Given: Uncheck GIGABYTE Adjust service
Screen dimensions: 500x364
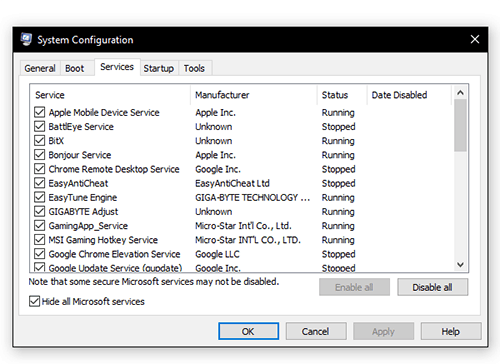Looking at the screenshot, I should pyautogui.click(x=40, y=211).
